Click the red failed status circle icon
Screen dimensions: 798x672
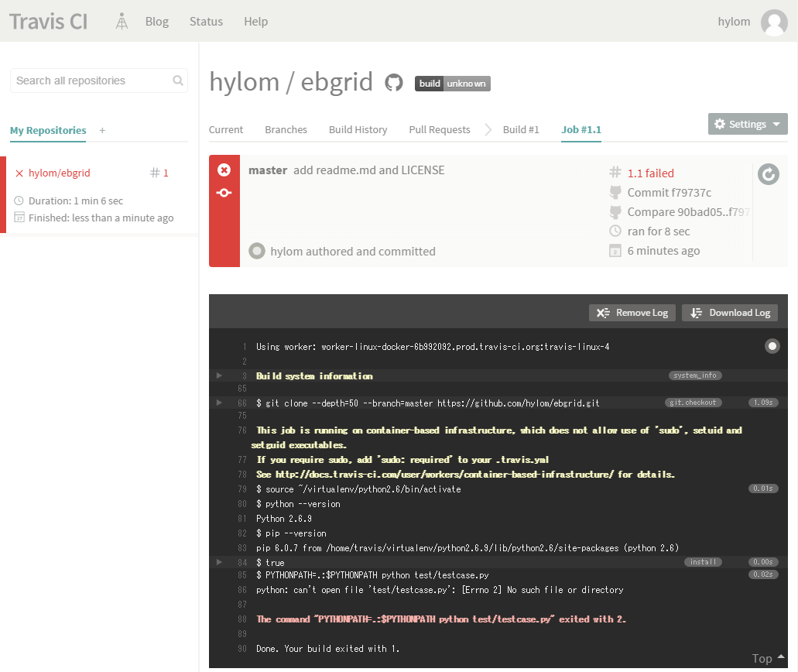[x=224, y=170]
